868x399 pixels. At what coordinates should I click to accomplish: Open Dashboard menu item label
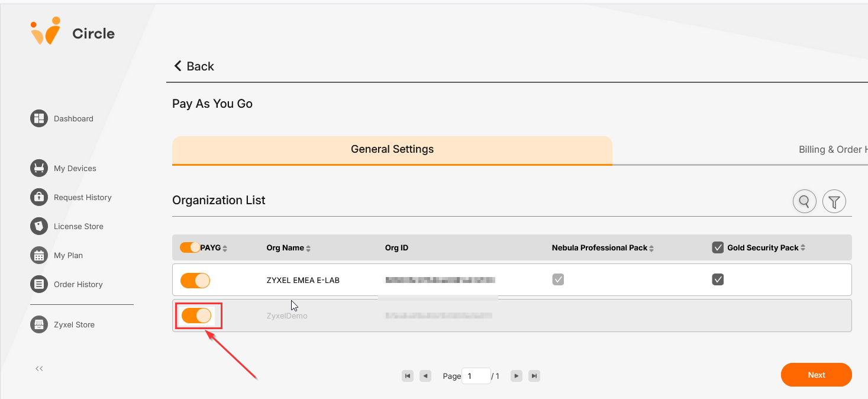tap(73, 118)
